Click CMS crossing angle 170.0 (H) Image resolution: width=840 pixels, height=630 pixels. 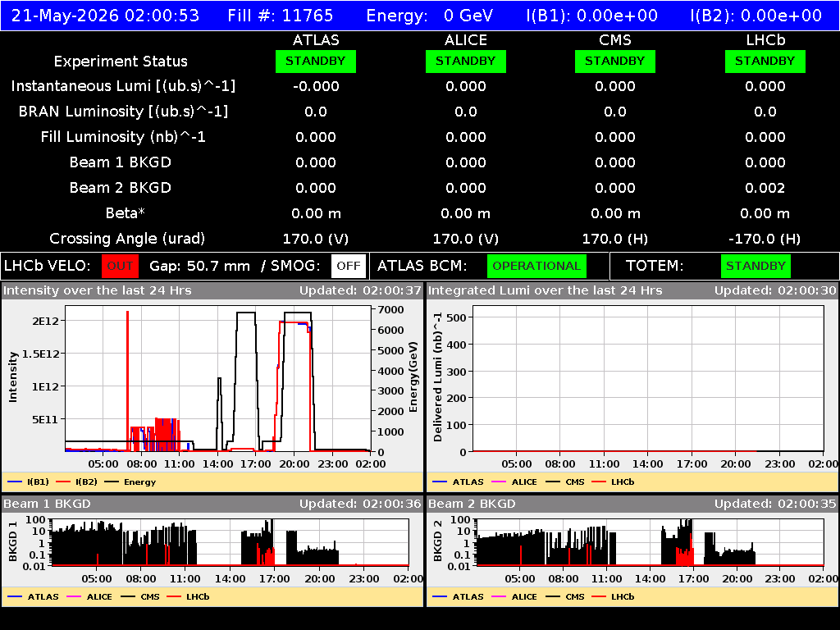pyautogui.click(x=615, y=239)
